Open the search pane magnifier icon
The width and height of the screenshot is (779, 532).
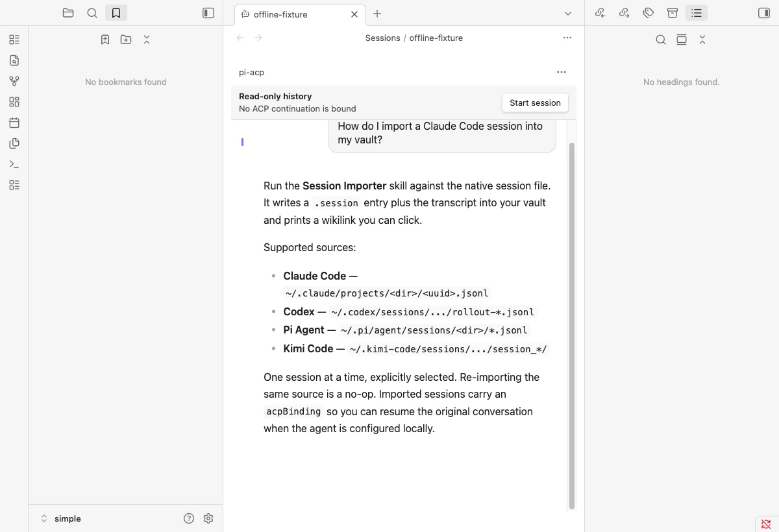pyautogui.click(x=92, y=13)
